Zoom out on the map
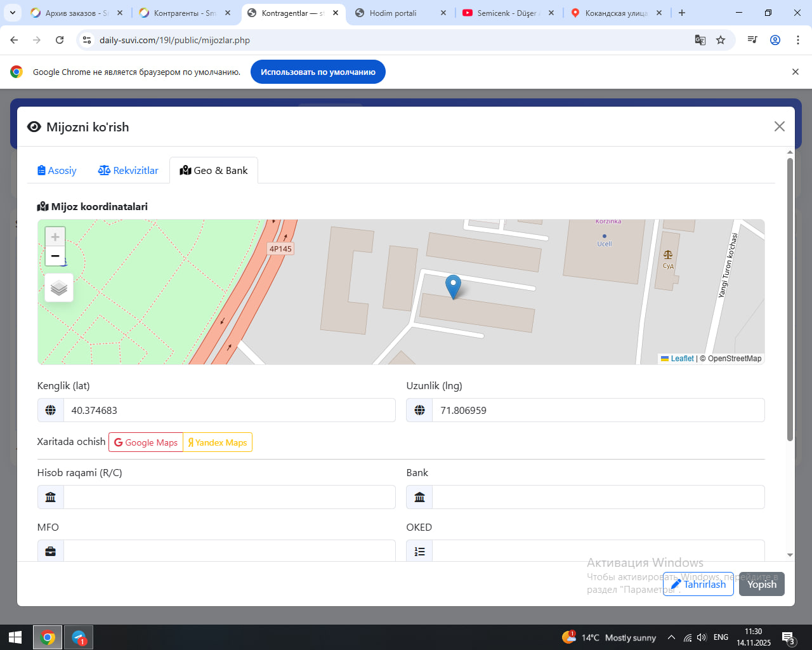This screenshot has height=650, width=812. [x=55, y=256]
